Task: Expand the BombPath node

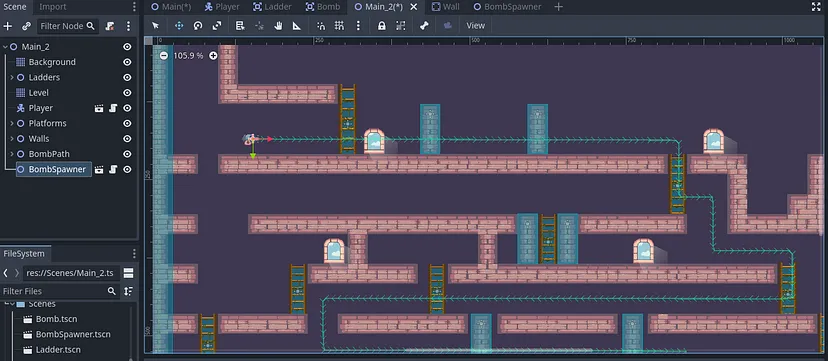Action: pyautogui.click(x=12, y=154)
